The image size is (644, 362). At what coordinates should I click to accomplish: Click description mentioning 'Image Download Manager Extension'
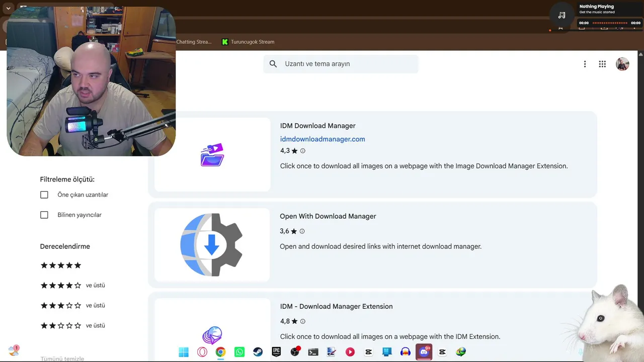[x=424, y=166]
